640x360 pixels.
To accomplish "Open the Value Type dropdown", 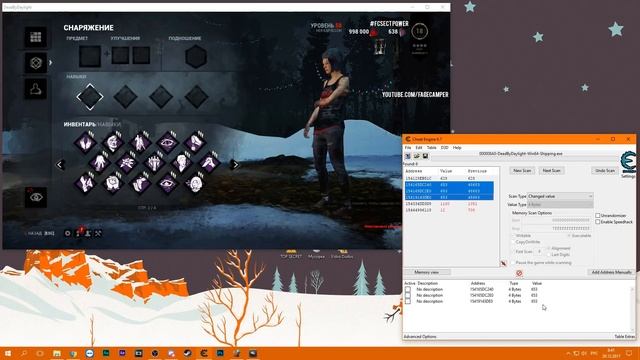I will (560, 204).
